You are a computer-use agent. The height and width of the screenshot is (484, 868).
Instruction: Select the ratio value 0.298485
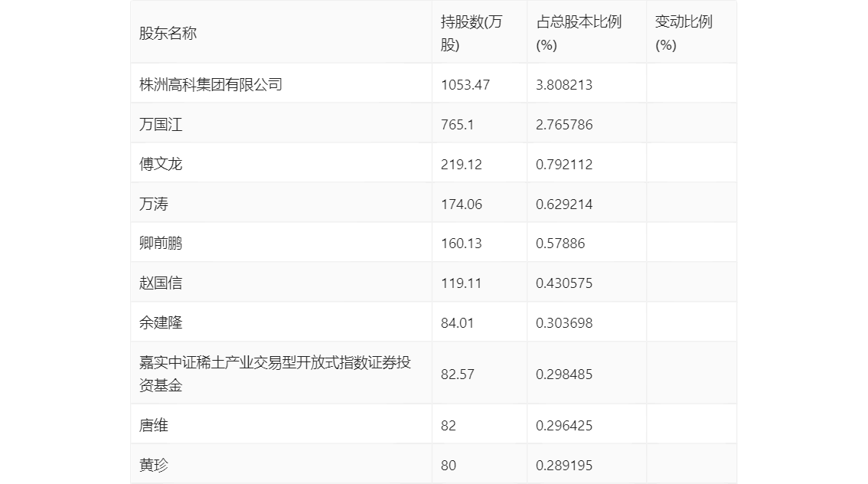pos(564,374)
